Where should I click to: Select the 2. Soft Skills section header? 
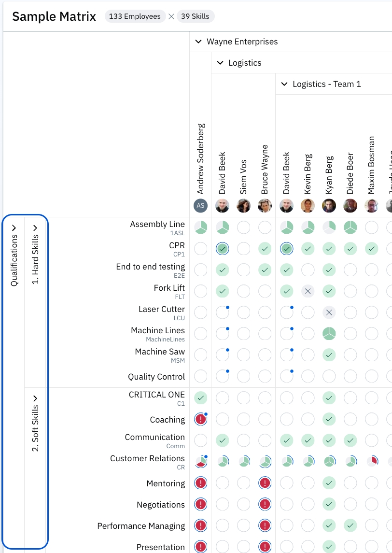[35, 424]
